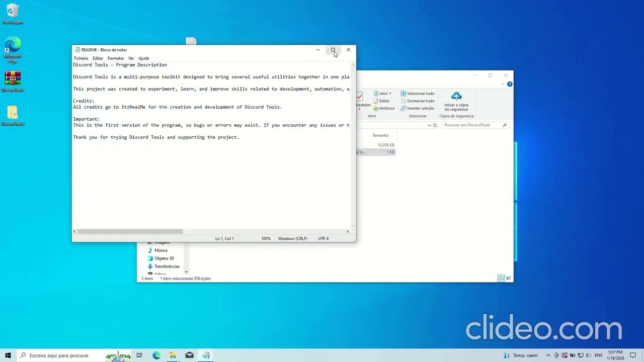The image size is (644, 362).
Task: Show hidden system tray icons
Action: (548, 355)
